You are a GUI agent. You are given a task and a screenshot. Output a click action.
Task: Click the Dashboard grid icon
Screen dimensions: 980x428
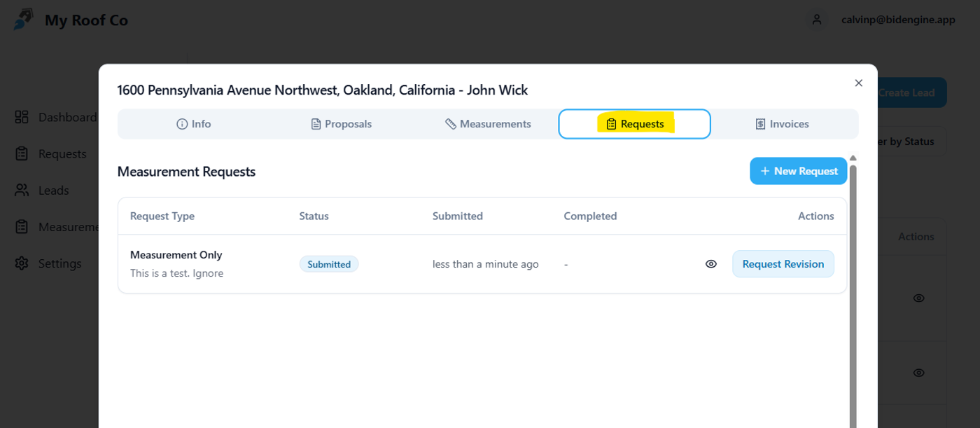coord(22,117)
